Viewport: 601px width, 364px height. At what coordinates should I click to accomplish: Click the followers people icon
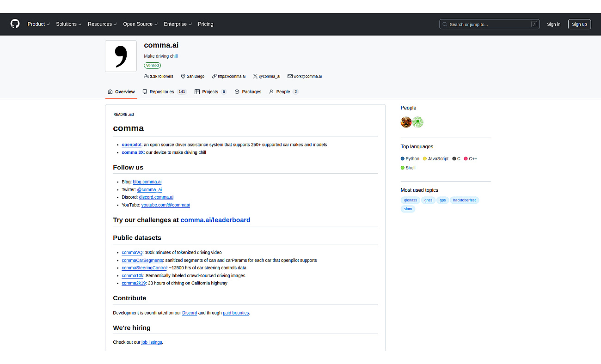[147, 76]
